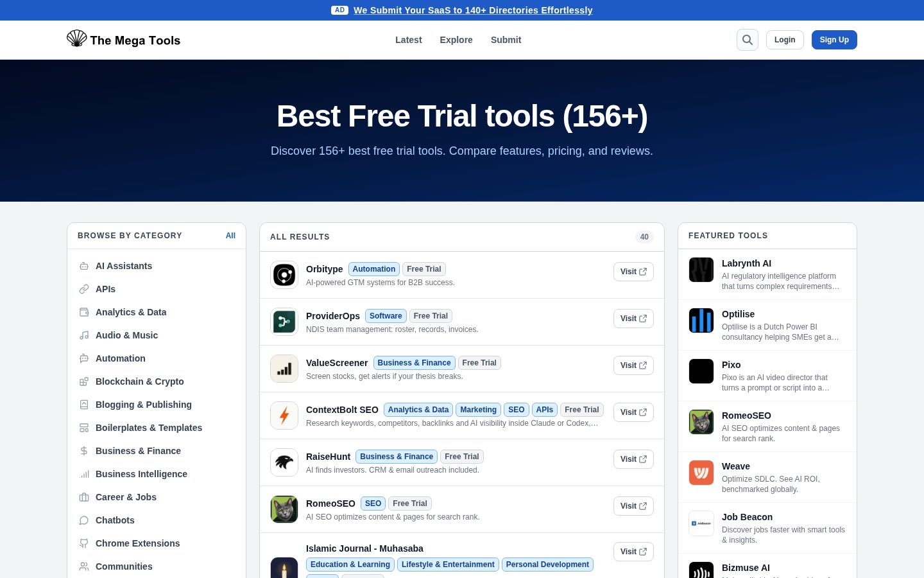This screenshot has height=578, width=924.
Task: Click the APIs link icon
Action: pos(84,289)
